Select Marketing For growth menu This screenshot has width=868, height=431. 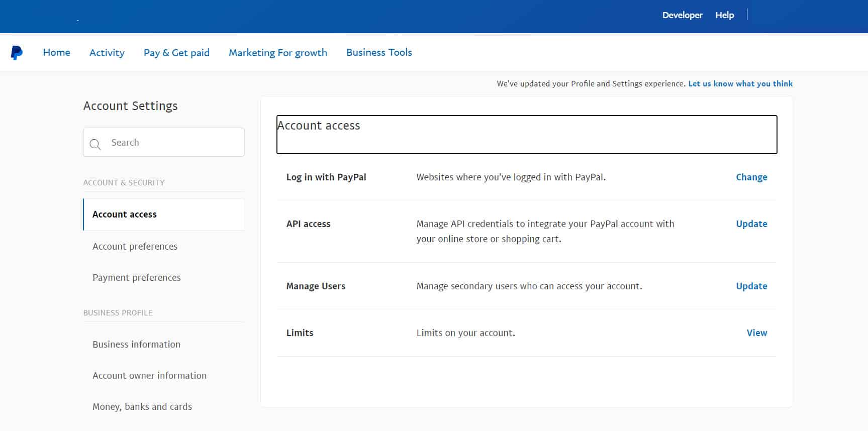pos(277,53)
